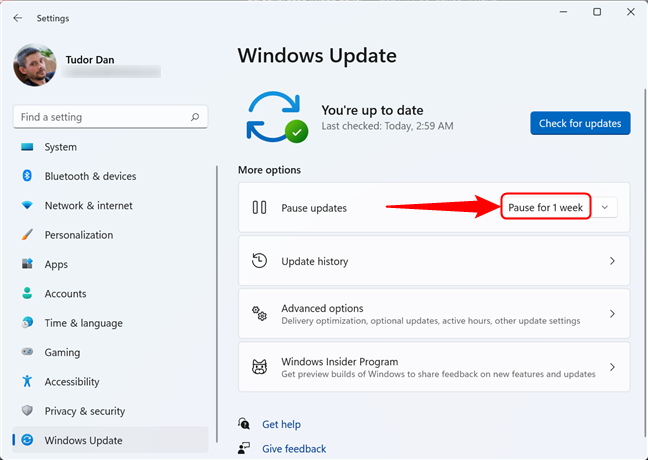
Task: Focus the Find a setting search box
Action: pos(110,117)
